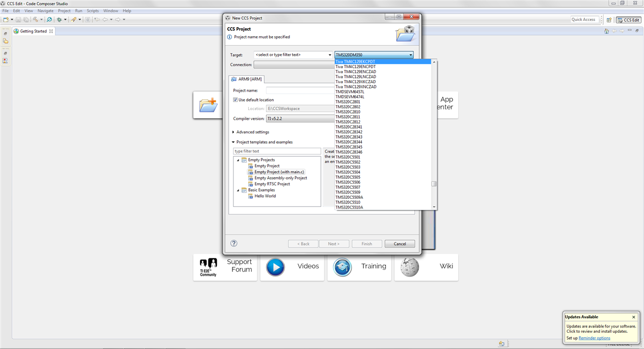Select TMS320C2812 in the device list
Image resolution: width=644 pixels, height=349 pixels.
383,122
